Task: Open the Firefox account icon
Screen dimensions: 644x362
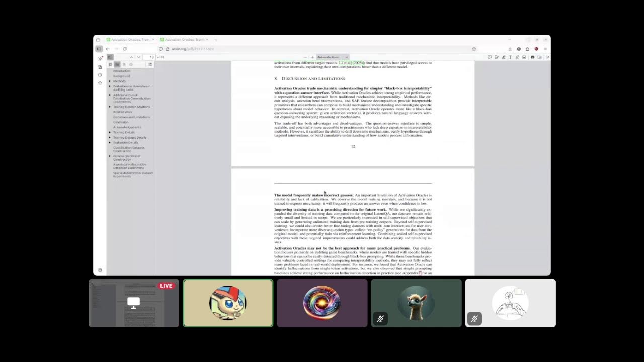Action: pyautogui.click(x=519, y=49)
